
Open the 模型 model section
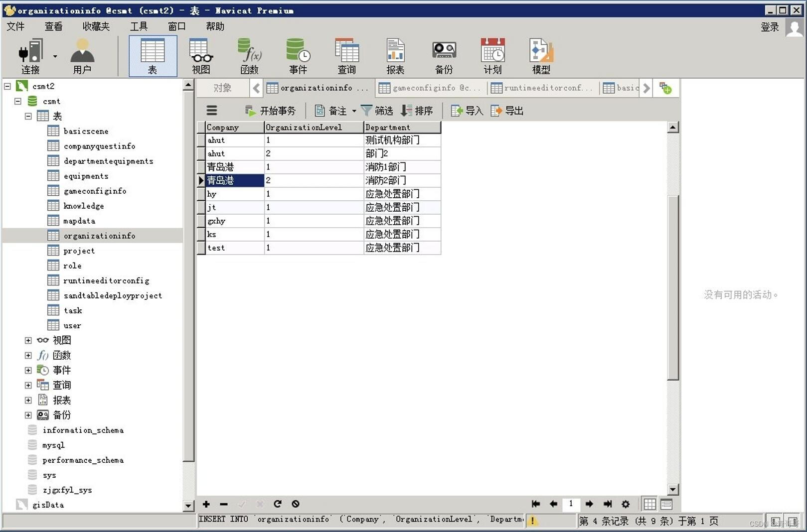tap(541, 56)
